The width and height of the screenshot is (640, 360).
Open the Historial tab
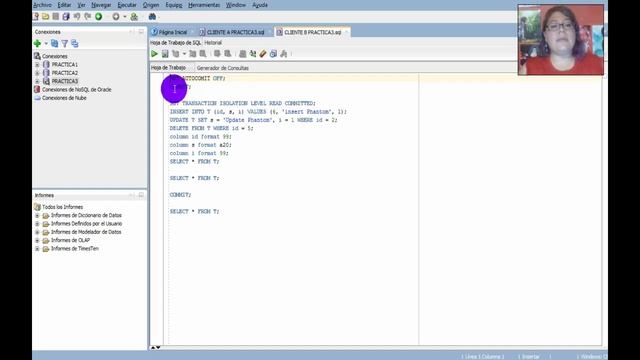(x=213, y=42)
